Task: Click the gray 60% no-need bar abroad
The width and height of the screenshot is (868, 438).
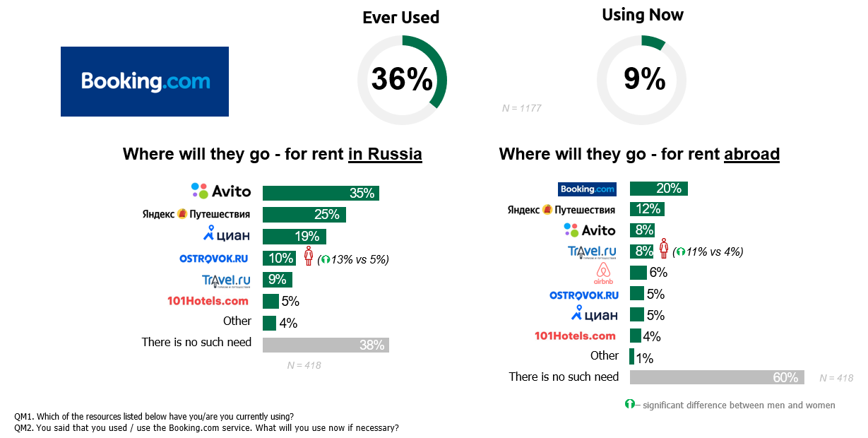Action: pyautogui.click(x=716, y=377)
